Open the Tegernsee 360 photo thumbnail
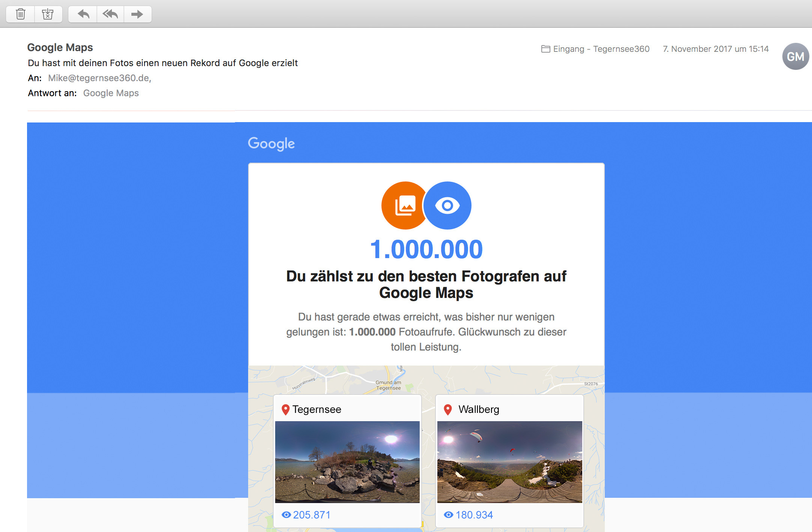 [347, 462]
